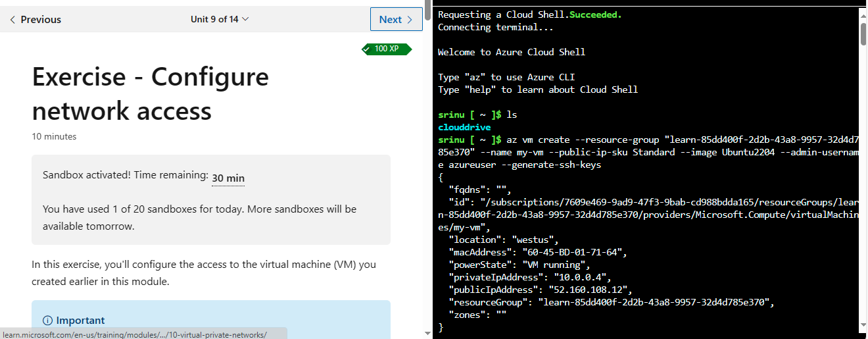868x339 pixels.
Task: Click the terminal scrollbar thumb
Action: coord(863,33)
